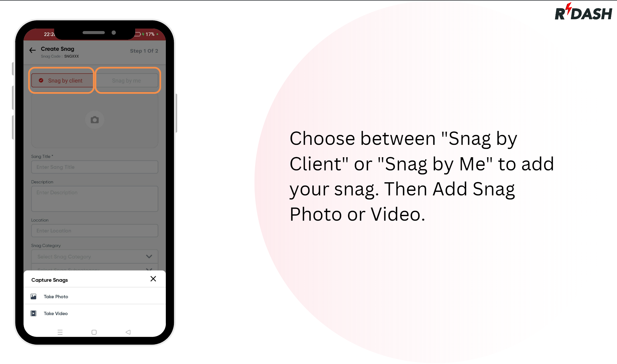The height and width of the screenshot is (364, 617).
Task: Click the photo thumbnail icon in Capture Snags
Action: pyautogui.click(x=34, y=297)
